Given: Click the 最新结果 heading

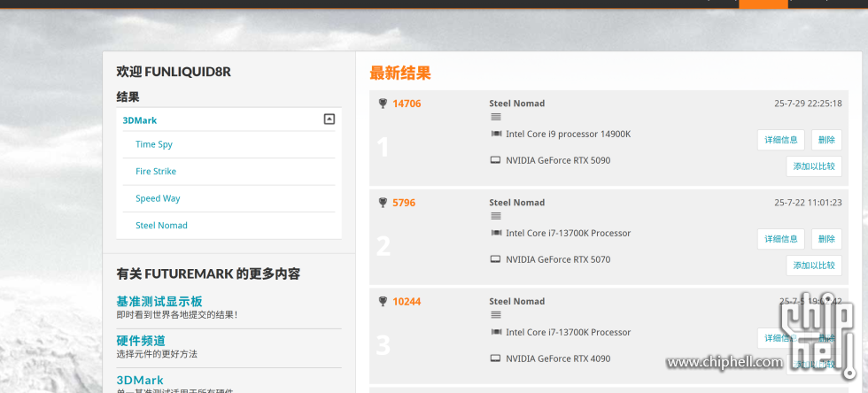Looking at the screenshot, I should [x=400, y=73].
